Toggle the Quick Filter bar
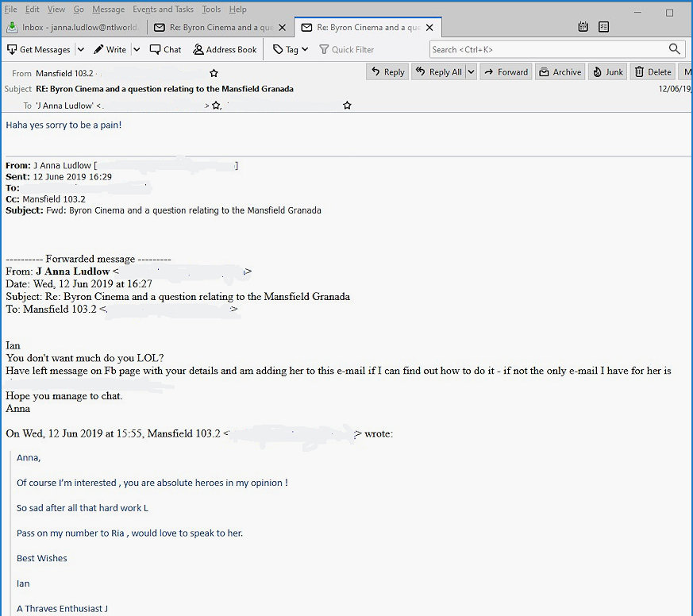693x616 pixels. pyautogui.click(x=346, y=49)
